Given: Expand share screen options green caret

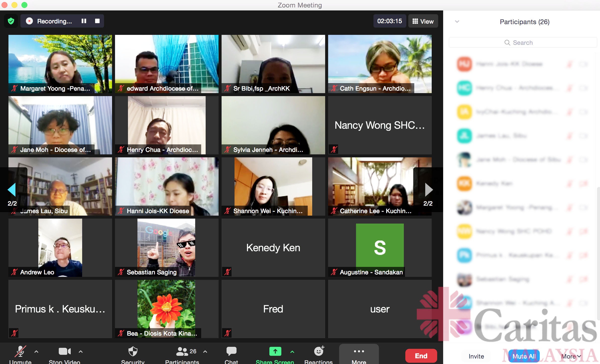Looking at the screenshot, I should point(292,352).
